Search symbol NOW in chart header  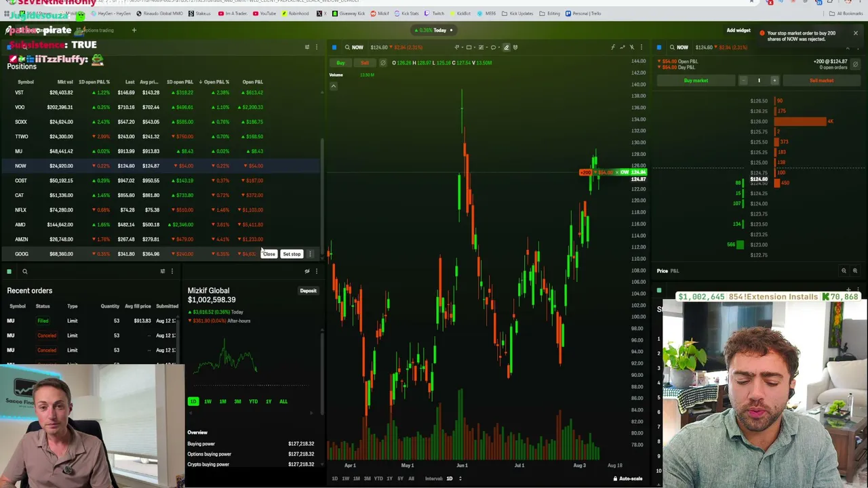(353, 47)
